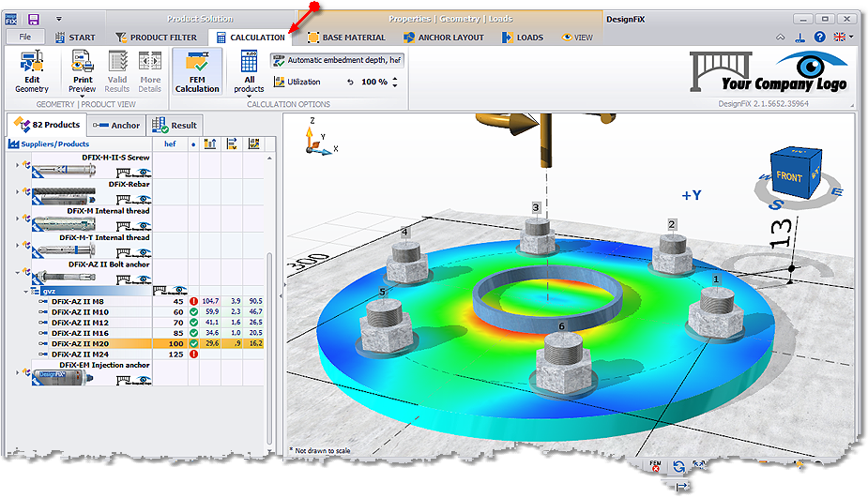Viewport: 868px width, 498px height.
Task: Switch to the VIEW tab
Action: pyautogui.click(x=577, y=38)
